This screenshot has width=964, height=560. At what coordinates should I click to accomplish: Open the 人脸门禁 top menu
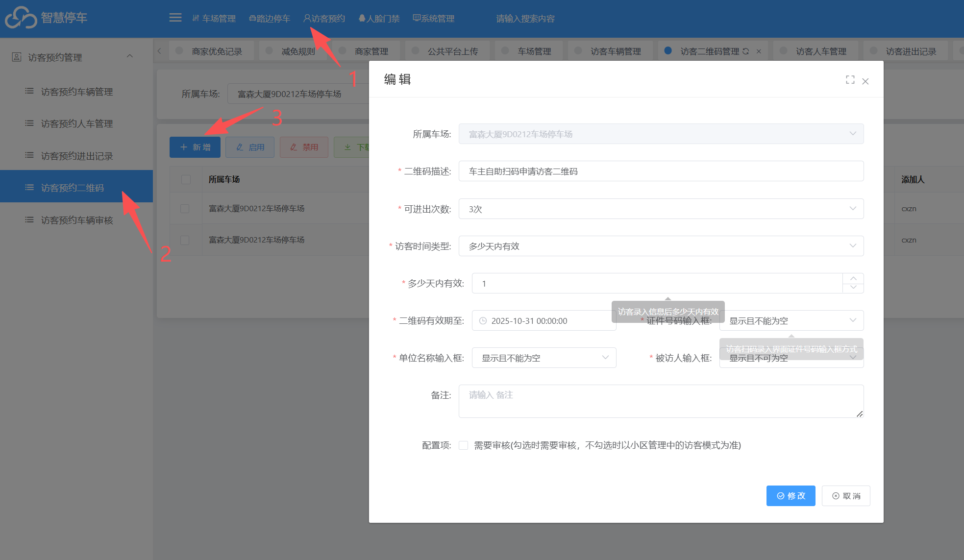pos(379,18)
